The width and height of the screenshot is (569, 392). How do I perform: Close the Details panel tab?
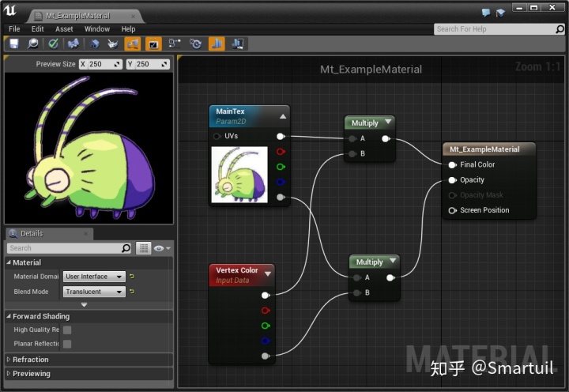click(85, 233)
